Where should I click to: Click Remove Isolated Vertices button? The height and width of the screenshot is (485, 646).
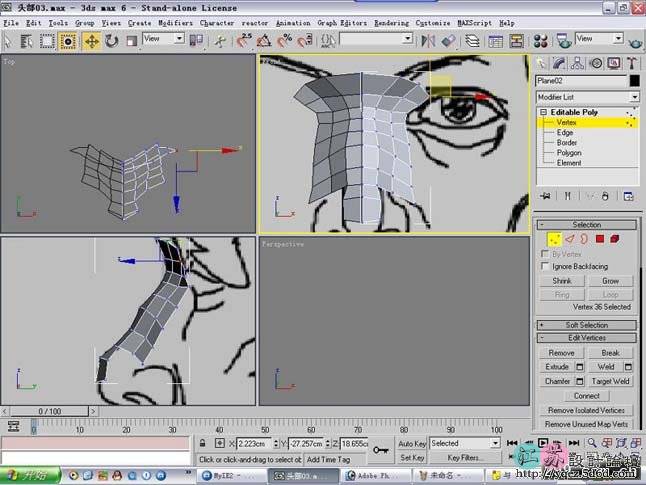587,410
